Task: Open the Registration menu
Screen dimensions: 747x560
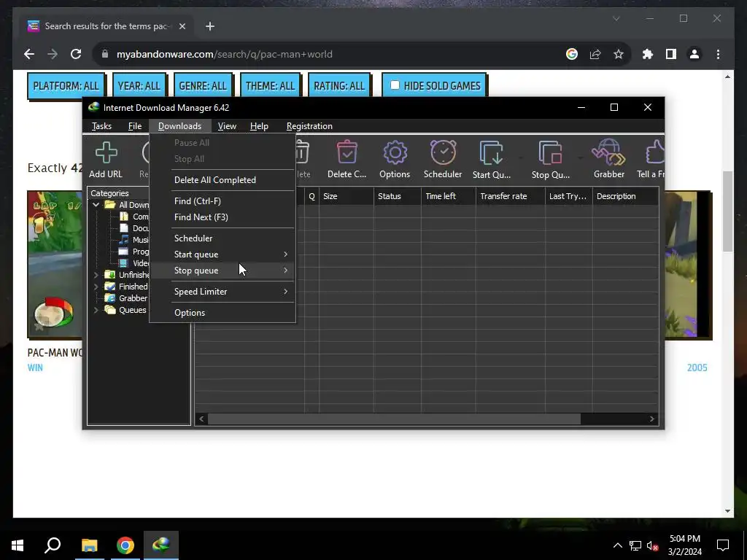Action: (309, 126)
